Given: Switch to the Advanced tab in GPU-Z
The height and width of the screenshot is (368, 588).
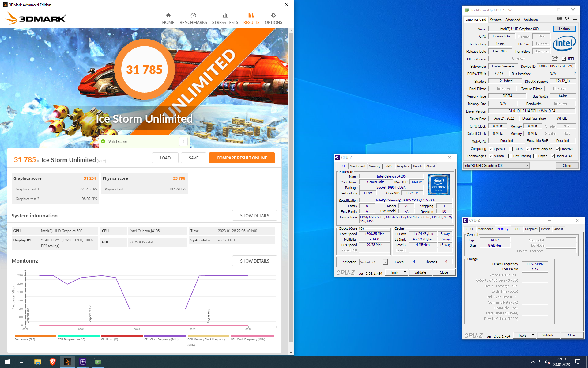Looking at the screenshot, I should click(x=512, y=20).
